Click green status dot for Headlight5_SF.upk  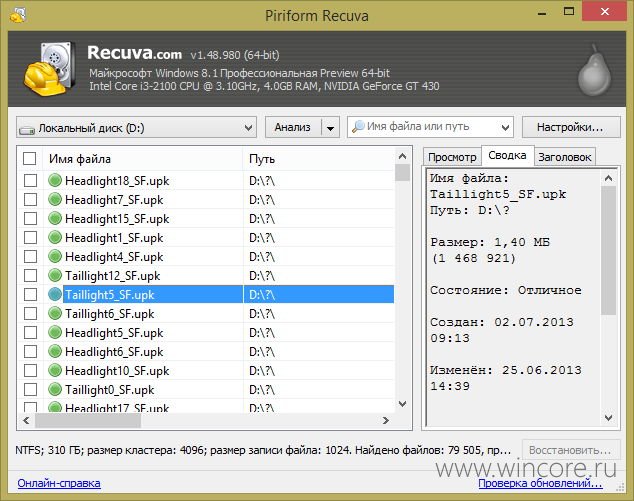tap(55, 332)
